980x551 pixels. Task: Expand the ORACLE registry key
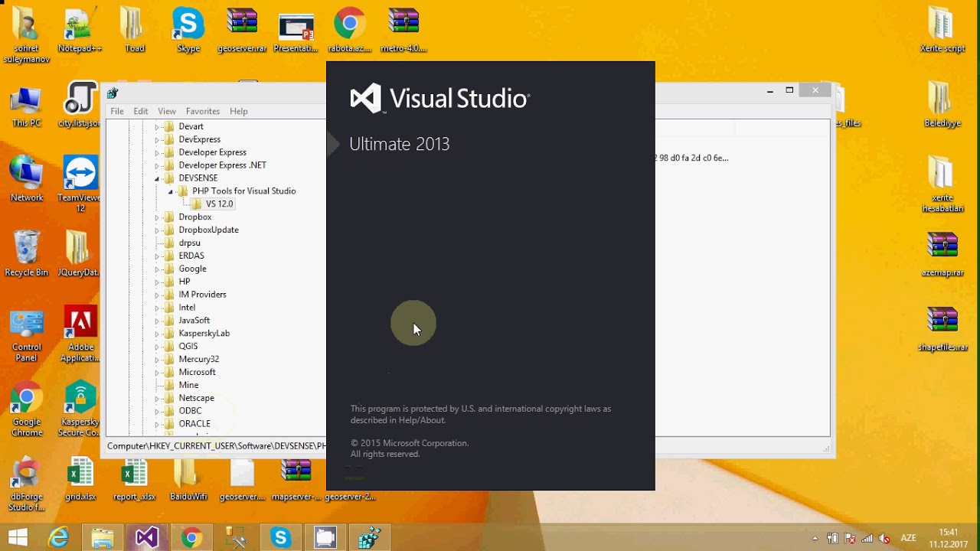click(157, 423)
